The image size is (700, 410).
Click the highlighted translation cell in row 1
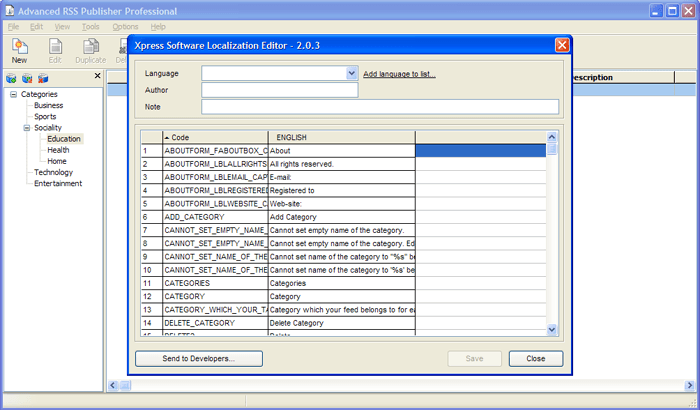point(480,151)
